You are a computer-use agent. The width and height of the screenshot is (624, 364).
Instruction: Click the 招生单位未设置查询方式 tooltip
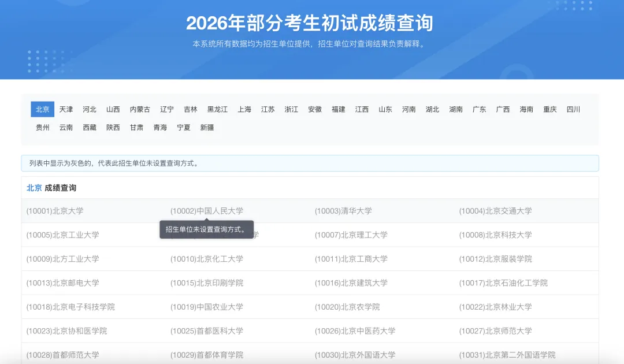click(x=206, y=229)
